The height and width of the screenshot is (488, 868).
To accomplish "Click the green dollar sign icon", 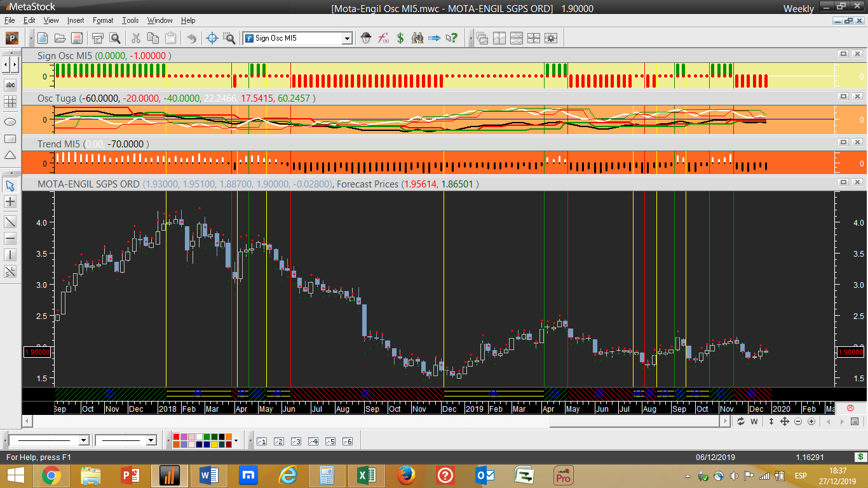I will [400, 38].
